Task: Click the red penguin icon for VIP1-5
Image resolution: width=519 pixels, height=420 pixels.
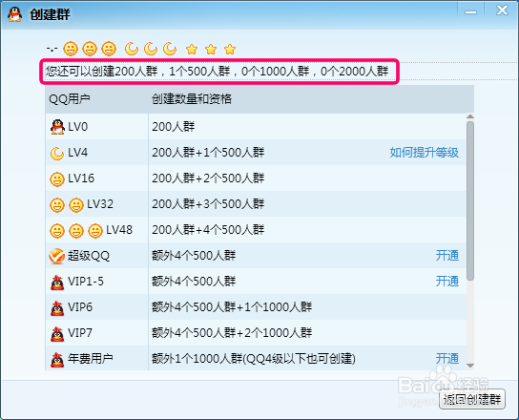Action: (57, 283)
